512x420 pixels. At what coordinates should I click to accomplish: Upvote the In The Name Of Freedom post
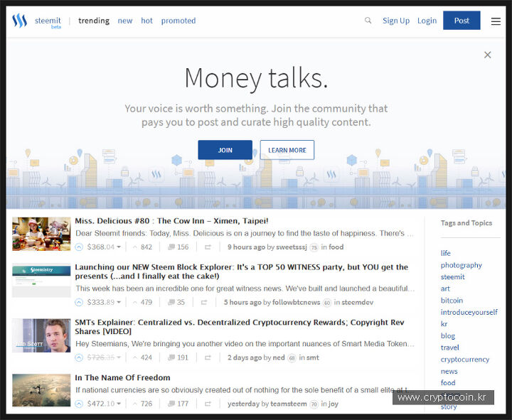[79, 404]
